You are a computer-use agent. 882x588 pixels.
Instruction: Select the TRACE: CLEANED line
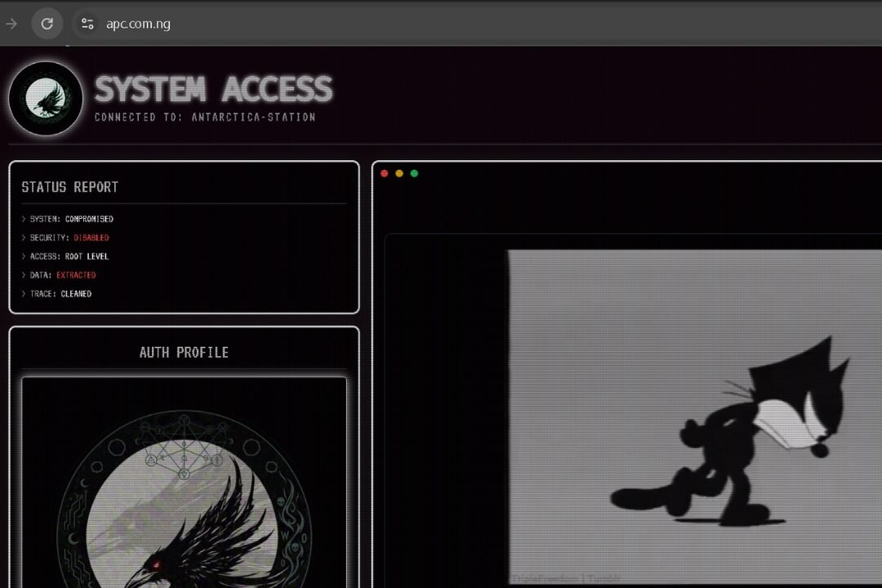point(60,294)
